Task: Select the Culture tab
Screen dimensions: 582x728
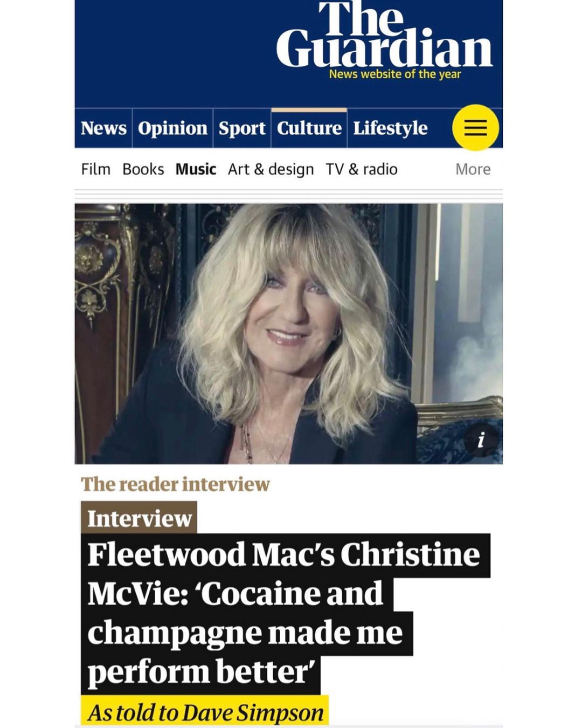Action: click(309, 128)
